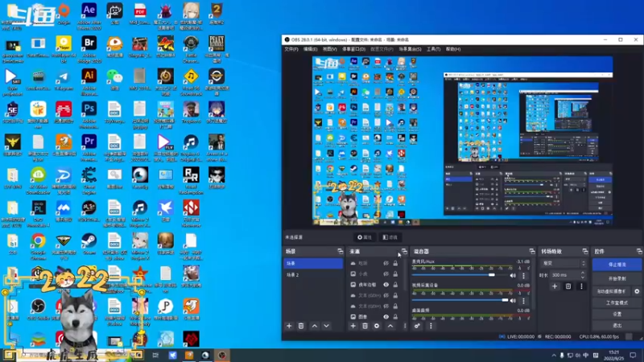Viewport: 644px width, 362px height.
Task: Delete selected source with trash icon
Action: (x=365, y=326)
